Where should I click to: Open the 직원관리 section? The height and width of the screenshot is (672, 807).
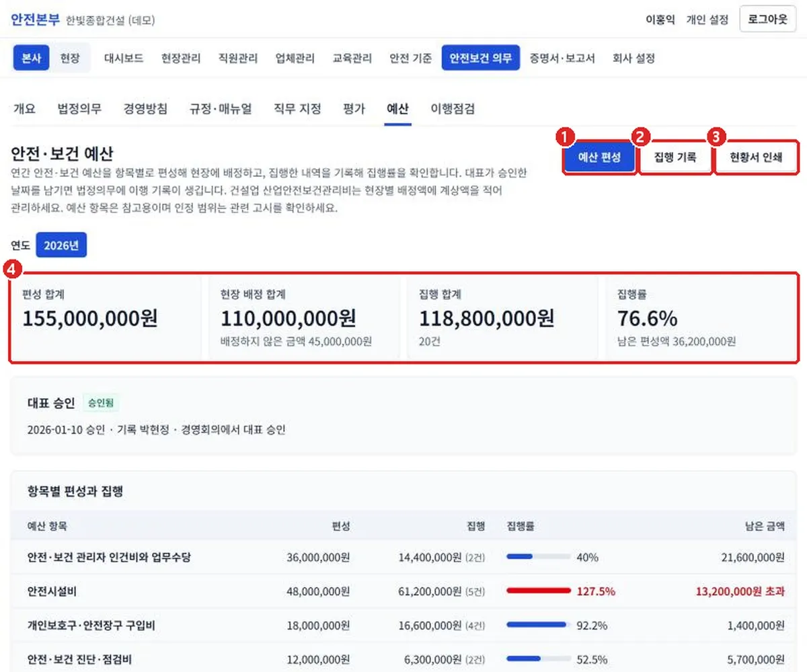pos(238,58)
